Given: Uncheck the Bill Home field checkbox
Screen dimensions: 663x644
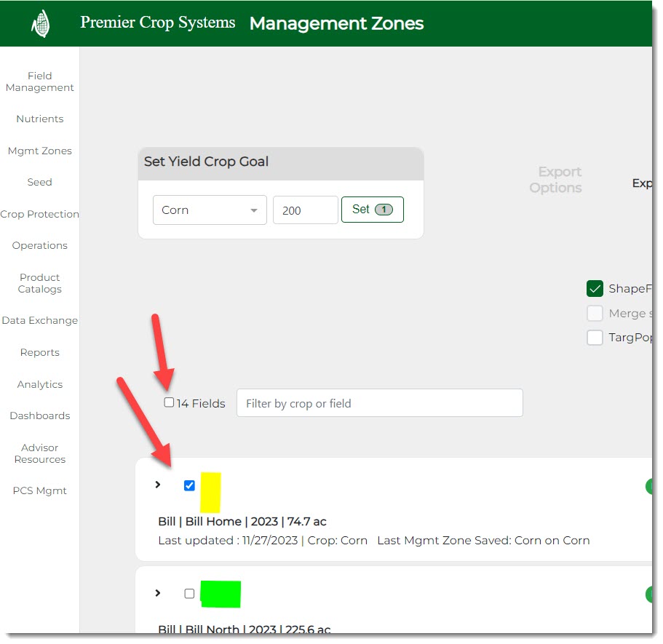Looking at the screenshot, I should (190, 485).
